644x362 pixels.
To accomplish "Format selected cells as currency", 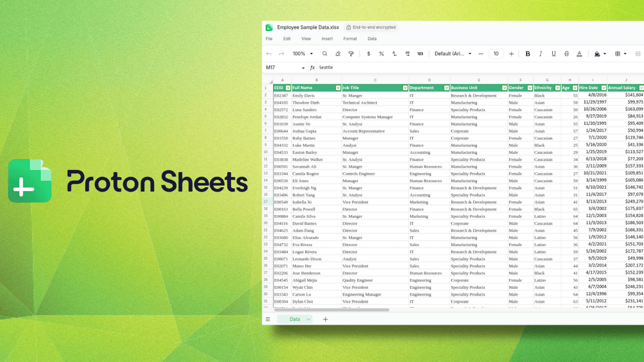I will click(x=368, y=54).
